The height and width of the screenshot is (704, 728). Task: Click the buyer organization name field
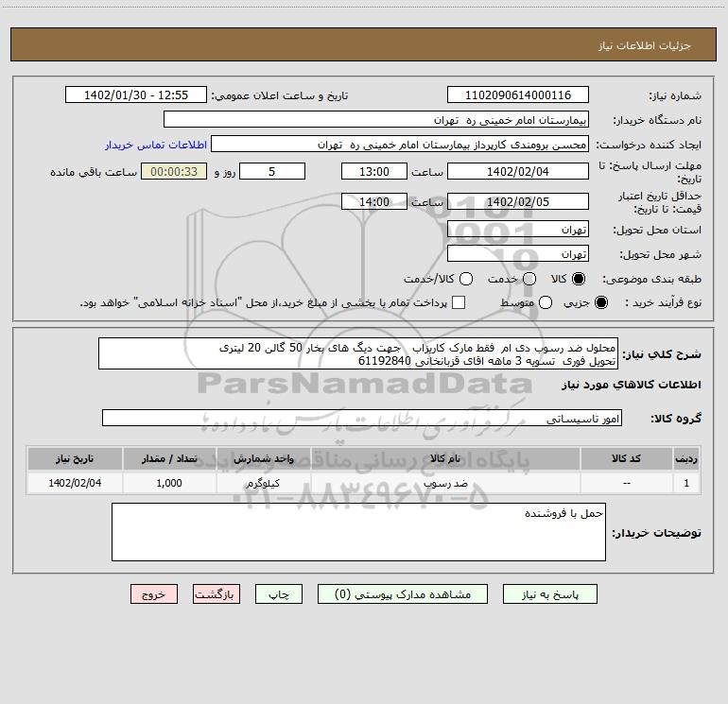click(x=376, y=119)
